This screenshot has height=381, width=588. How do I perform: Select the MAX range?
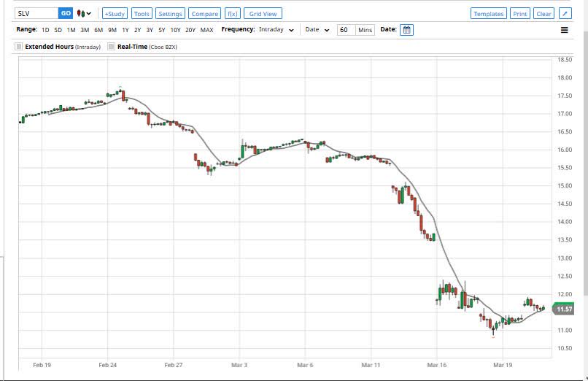click(x=206, y=30)
